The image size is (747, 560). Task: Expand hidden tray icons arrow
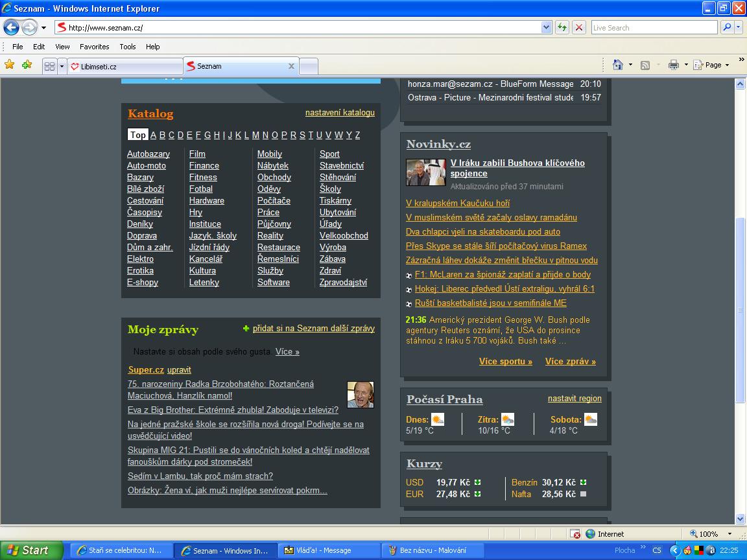pos(674,550)
